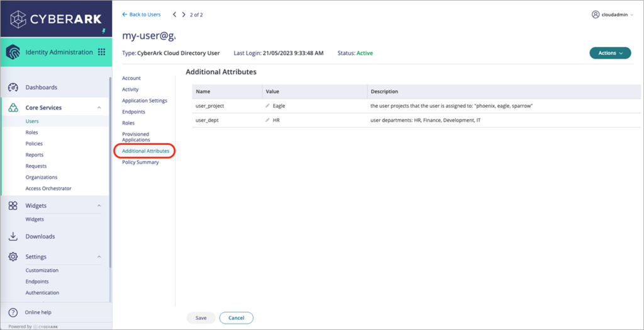Switch to the Policy Summary tab

(x=140, y=162)
